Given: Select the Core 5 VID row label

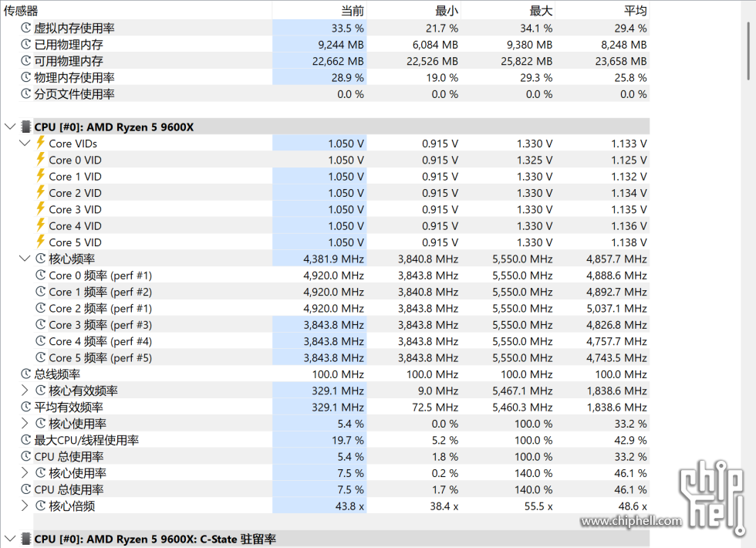Looking at the screenshot, I should [76, 242].
